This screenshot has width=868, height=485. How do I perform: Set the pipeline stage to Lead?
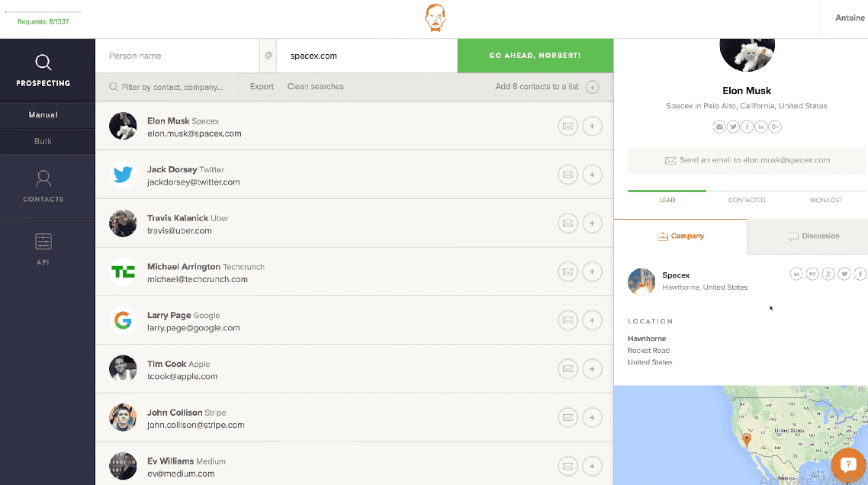click(667, 200)
